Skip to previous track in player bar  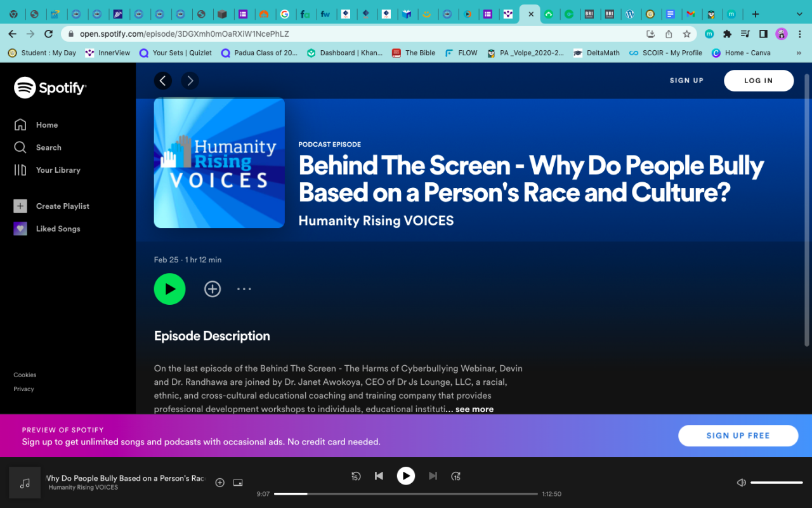pyautogui.click(x=379, y=476)
